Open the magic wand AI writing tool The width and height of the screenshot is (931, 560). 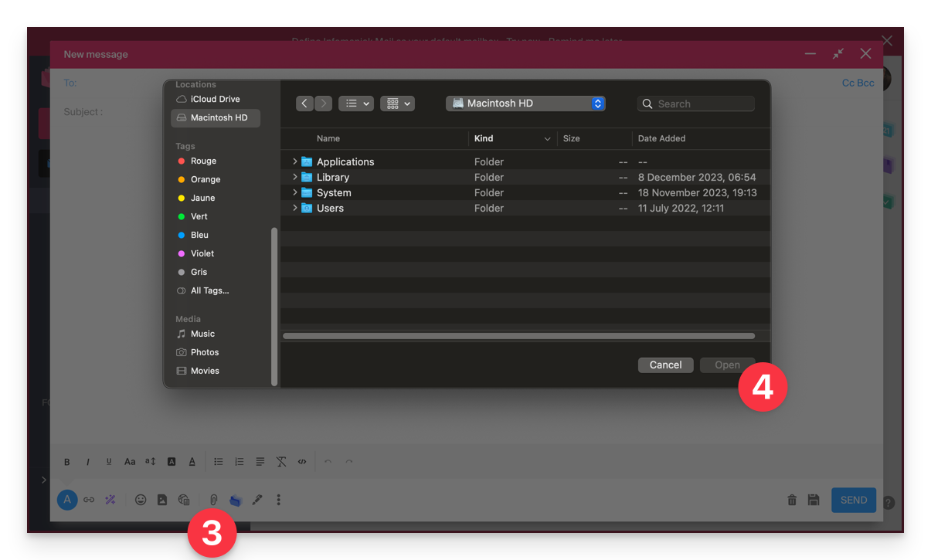[x=110, y=500]
